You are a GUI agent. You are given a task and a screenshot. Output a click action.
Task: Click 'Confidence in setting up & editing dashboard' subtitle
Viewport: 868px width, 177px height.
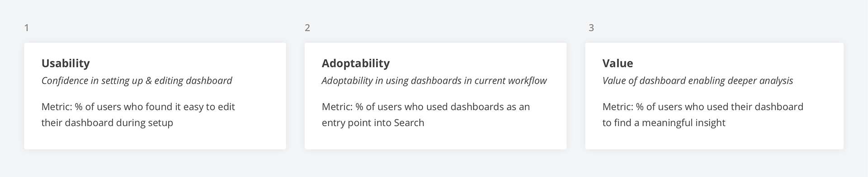(137, 81)
